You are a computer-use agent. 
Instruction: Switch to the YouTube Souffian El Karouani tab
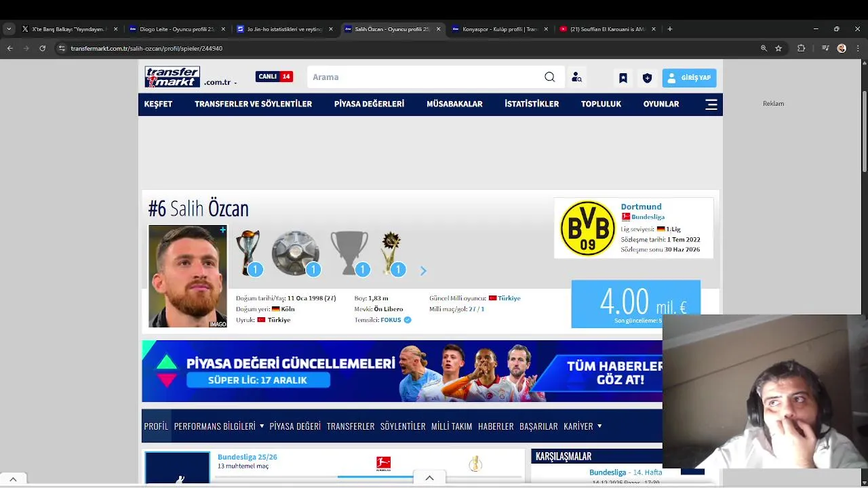point(608,29)
